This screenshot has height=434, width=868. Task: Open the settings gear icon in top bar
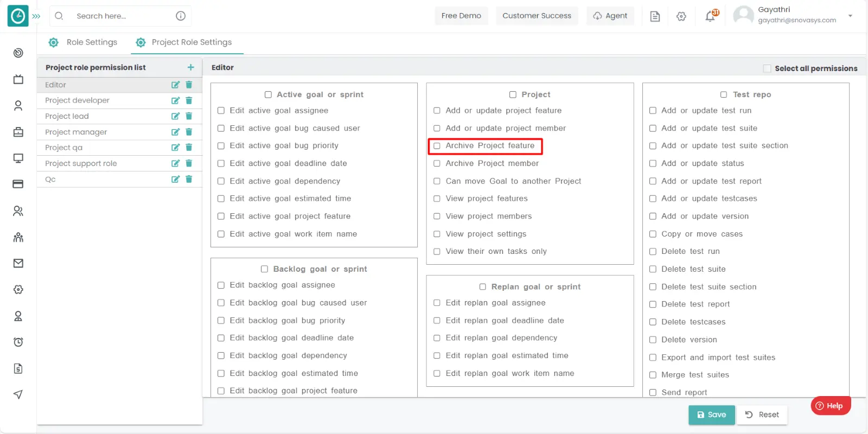click(x=681, y=16)
